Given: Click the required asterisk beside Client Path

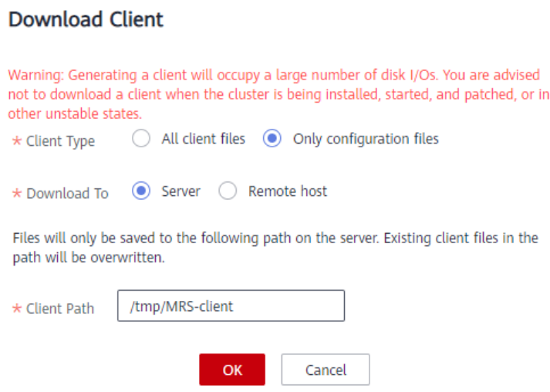Looking at the screenshot, I should (x=17, y=309).
